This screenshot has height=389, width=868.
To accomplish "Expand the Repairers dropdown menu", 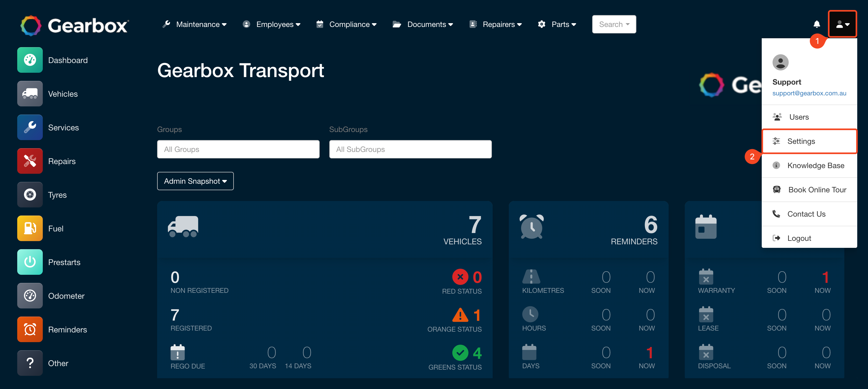I will pyautogui.click(x=495, y=24).
